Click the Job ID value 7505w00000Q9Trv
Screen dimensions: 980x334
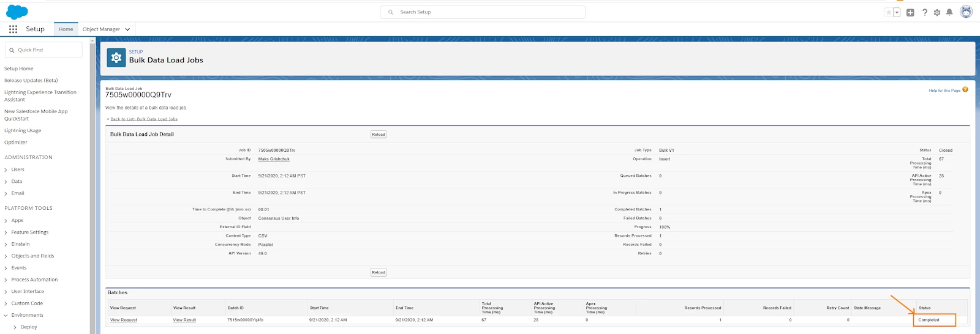coord(277,150)
